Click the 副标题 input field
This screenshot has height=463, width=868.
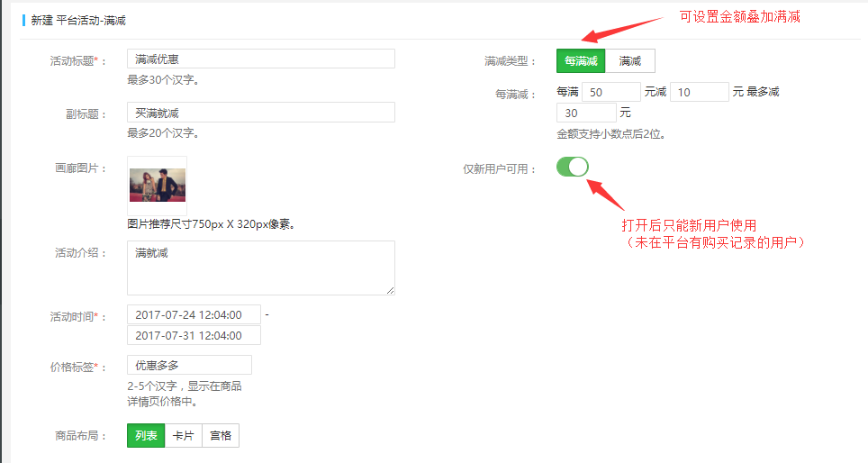pos(260,113)
